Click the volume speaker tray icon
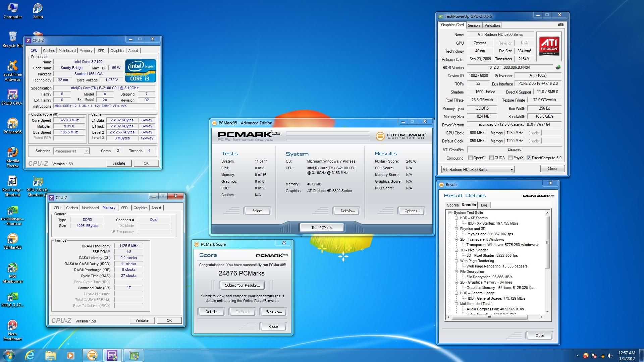Viewport: 644px width, 362px height. [610, 356]
